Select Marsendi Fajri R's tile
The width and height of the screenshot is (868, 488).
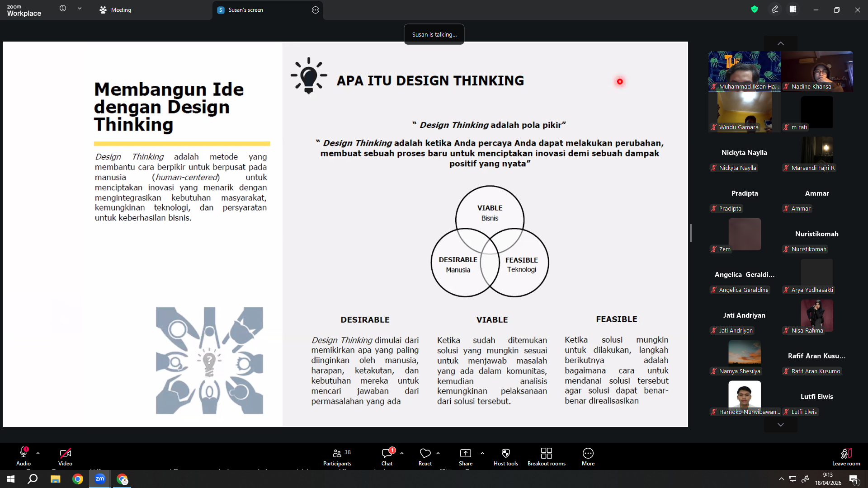[817, 153]
